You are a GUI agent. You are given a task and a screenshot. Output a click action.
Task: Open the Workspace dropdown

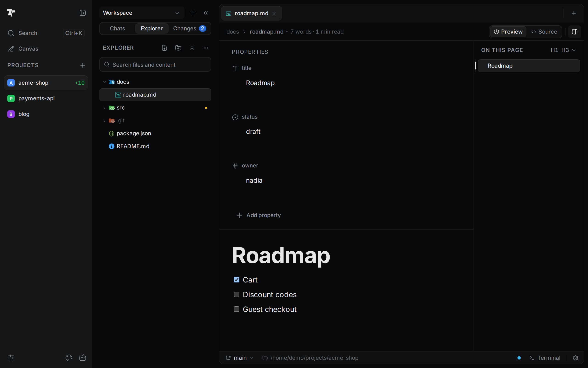[x=142, y=13]
